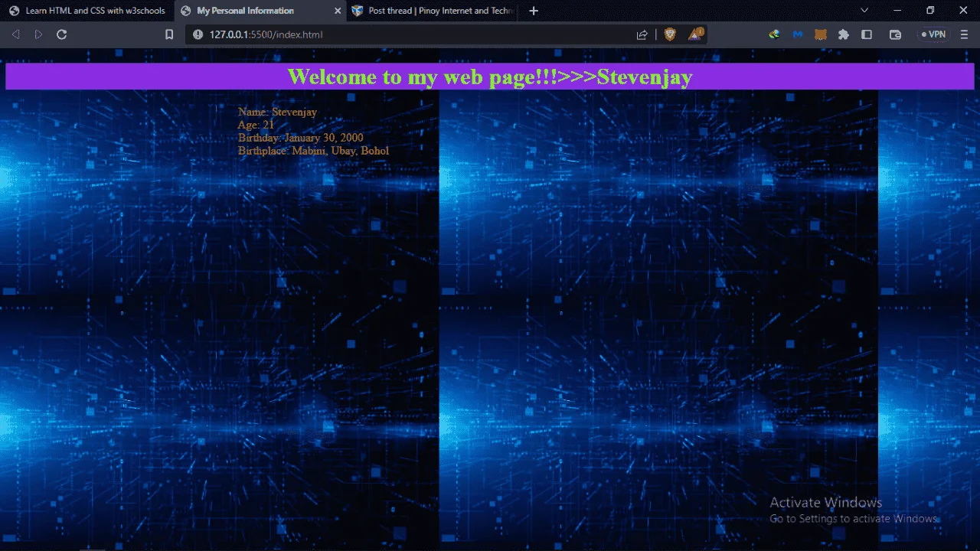Open the brown puzzle-piece extension icon

(820, 34)
